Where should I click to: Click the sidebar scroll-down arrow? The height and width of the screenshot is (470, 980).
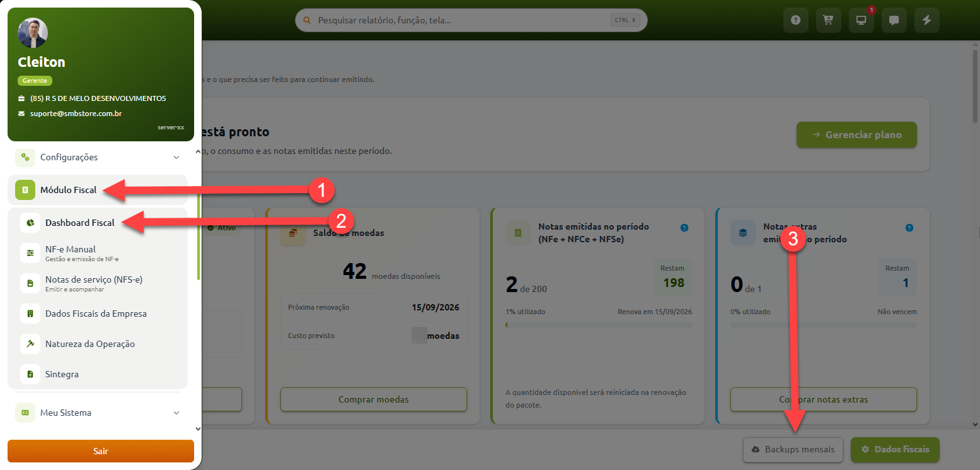[199, 428]
